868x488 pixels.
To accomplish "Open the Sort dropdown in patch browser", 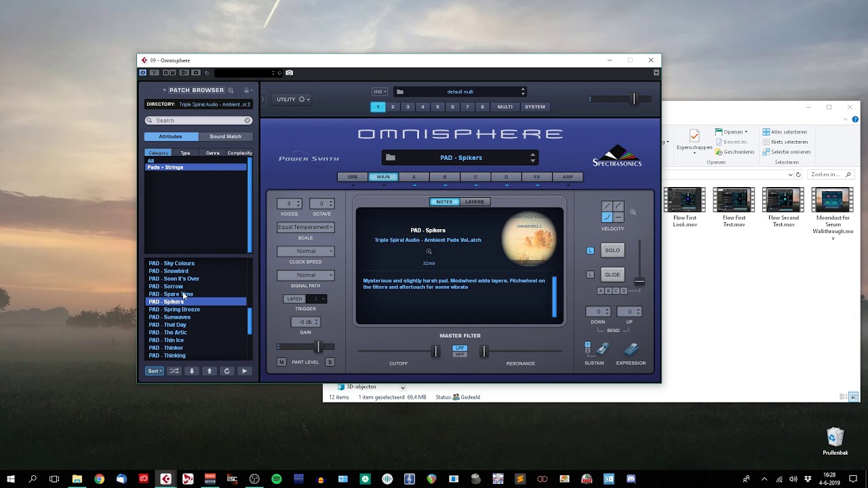I will (x=155, y=371).
